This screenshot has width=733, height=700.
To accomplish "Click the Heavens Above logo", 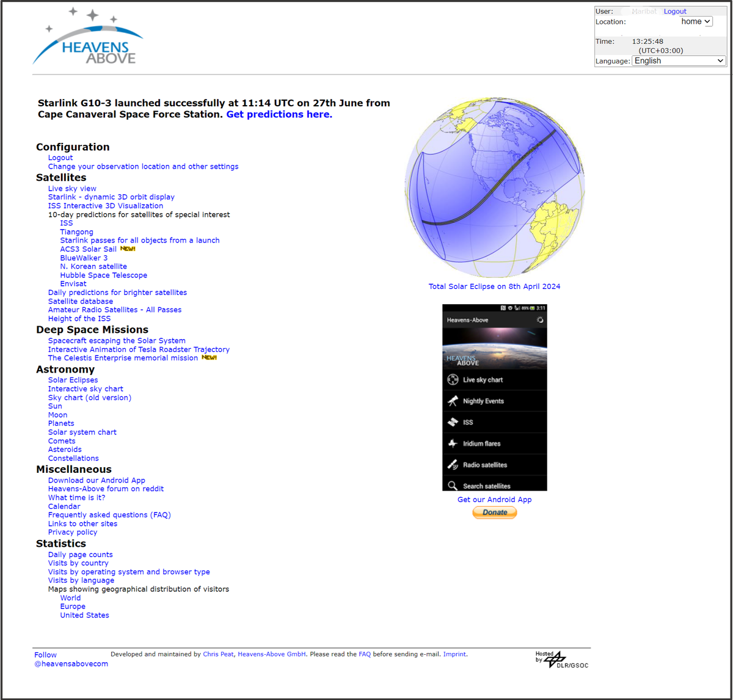I will [88, 37].
